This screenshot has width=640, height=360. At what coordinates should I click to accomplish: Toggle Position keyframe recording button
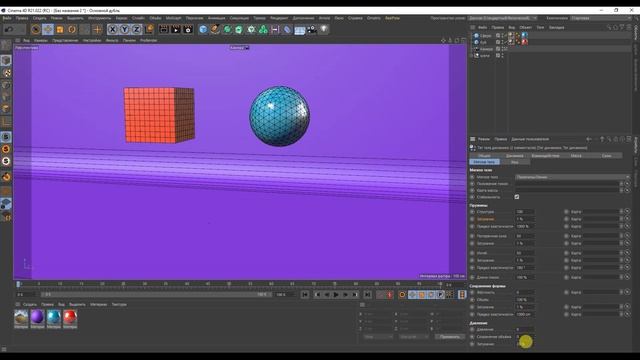coord(412,294)
